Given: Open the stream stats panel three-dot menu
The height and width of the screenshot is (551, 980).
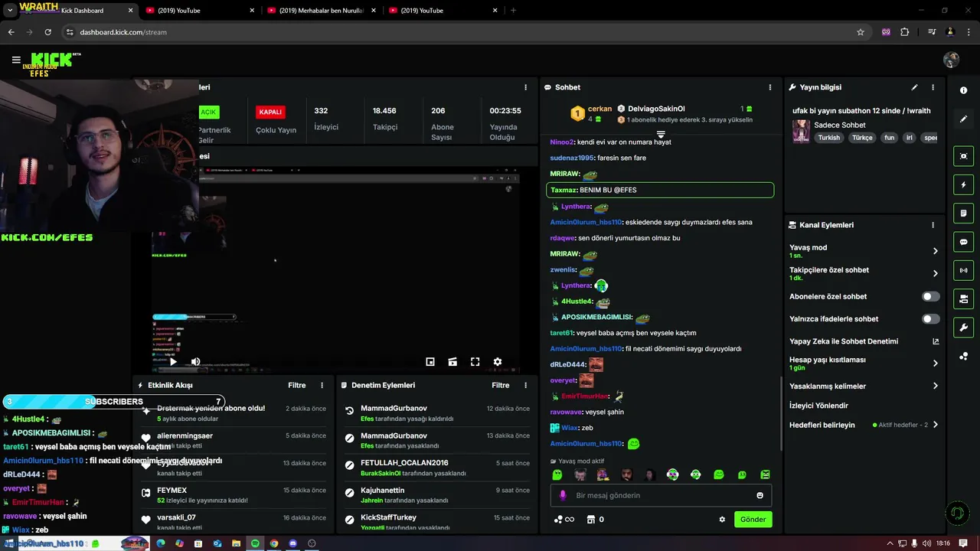Looking at the screenshot, I should 525,87.
